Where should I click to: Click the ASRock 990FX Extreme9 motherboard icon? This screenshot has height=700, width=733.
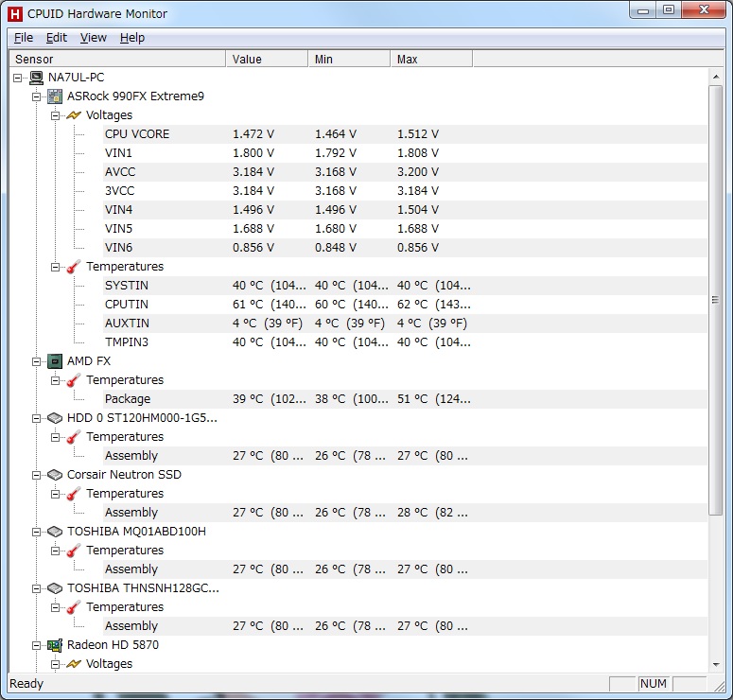click(x=55, y=96)
